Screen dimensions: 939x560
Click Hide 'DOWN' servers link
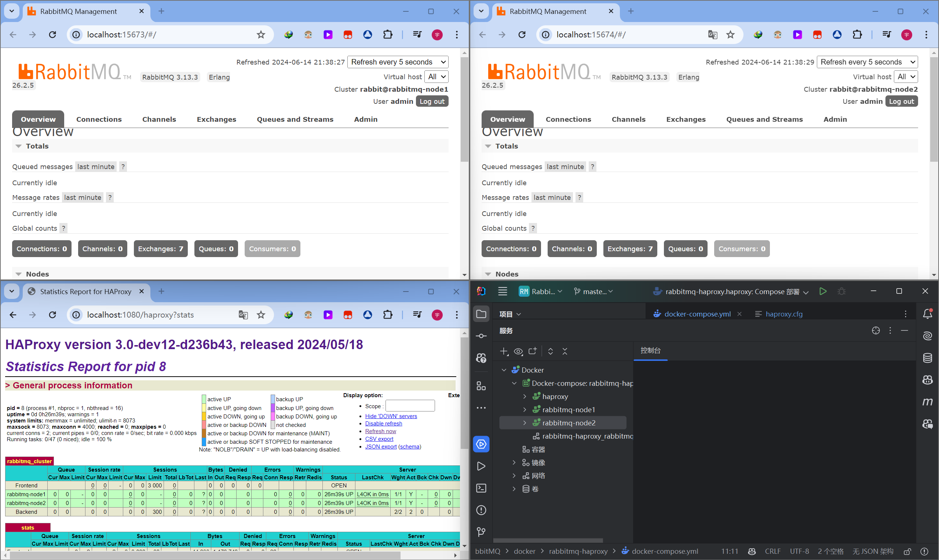(391, 416)
